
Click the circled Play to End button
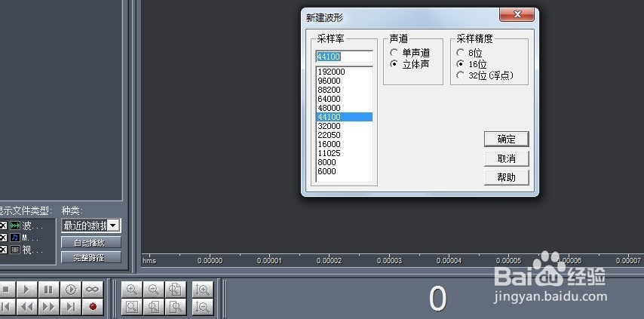[71, 290]
